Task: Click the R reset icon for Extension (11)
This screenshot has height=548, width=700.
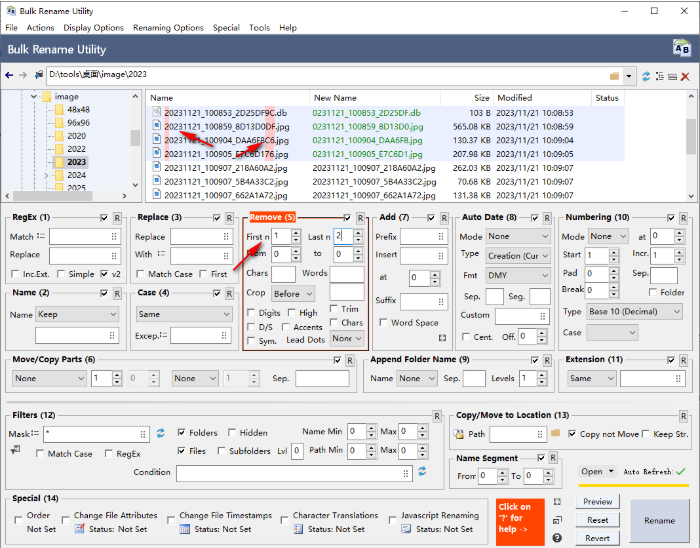Action: coord(683,361)
